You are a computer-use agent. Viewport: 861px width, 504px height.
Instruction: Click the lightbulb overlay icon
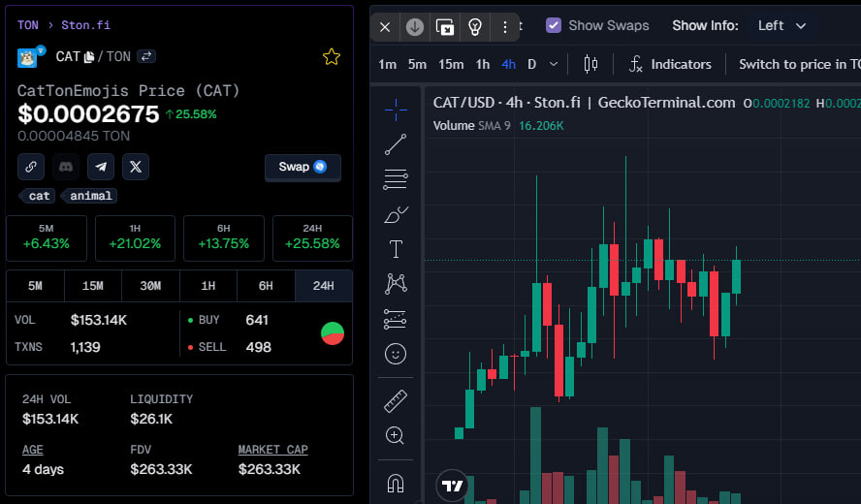pyautogui.click(x=475, y=27)
